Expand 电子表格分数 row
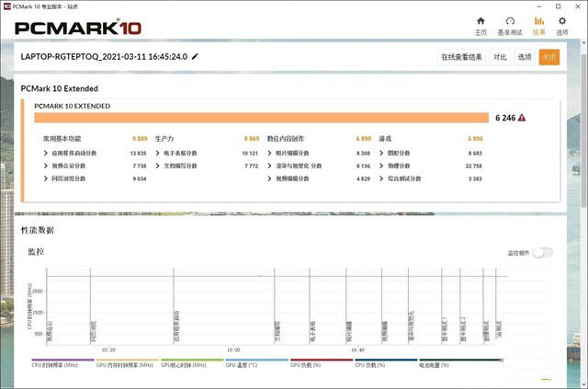 pyautogui.click(x=157, y=154)
